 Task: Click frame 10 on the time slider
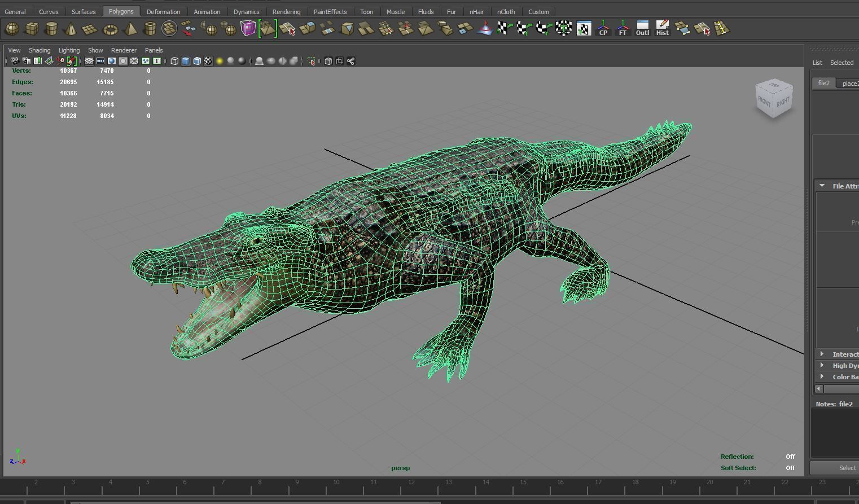336,485
